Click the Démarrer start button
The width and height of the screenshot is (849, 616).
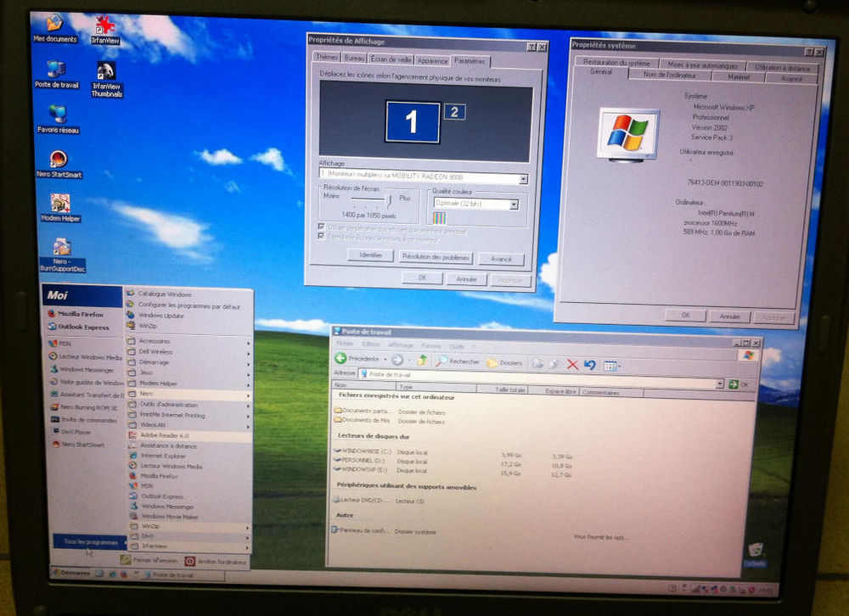[71, 573]
